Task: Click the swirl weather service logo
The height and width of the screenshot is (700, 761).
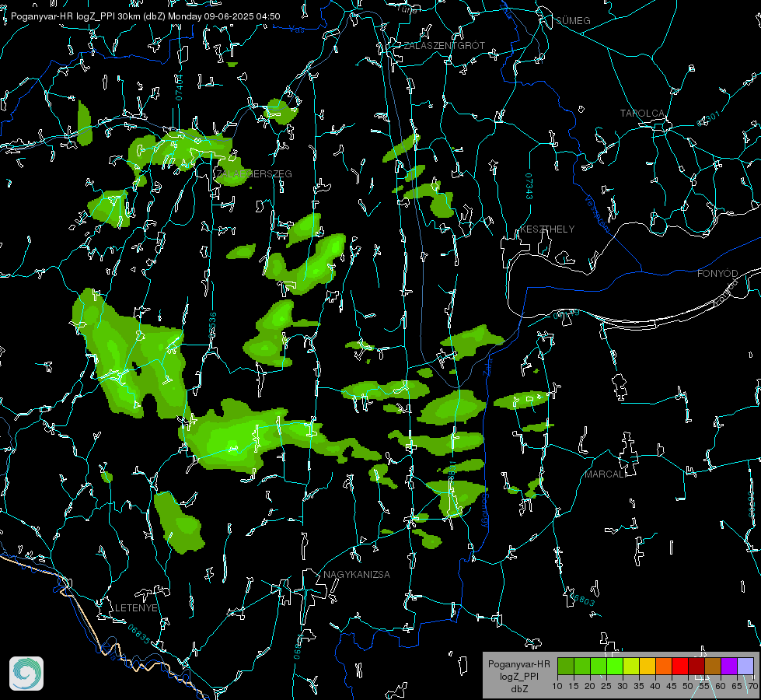Action: coord(26,674)
